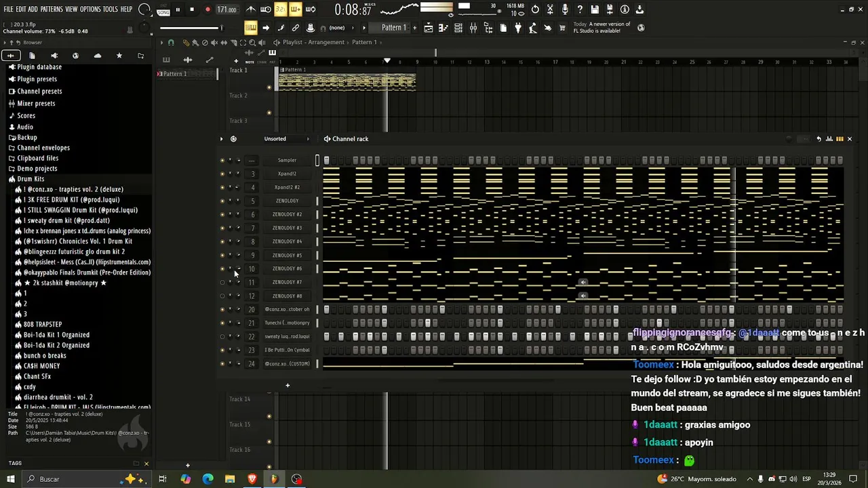Click the Tunechi channel button
868x488 pixels.
pyautogui.click(x=287, y=323)
